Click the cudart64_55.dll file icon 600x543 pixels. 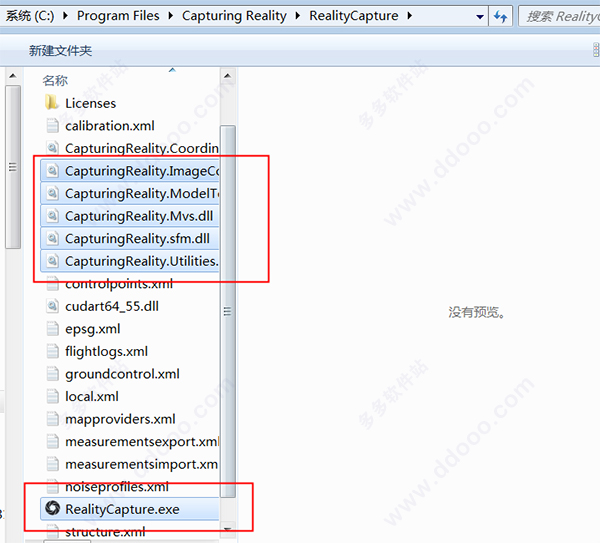pos(53,306)
